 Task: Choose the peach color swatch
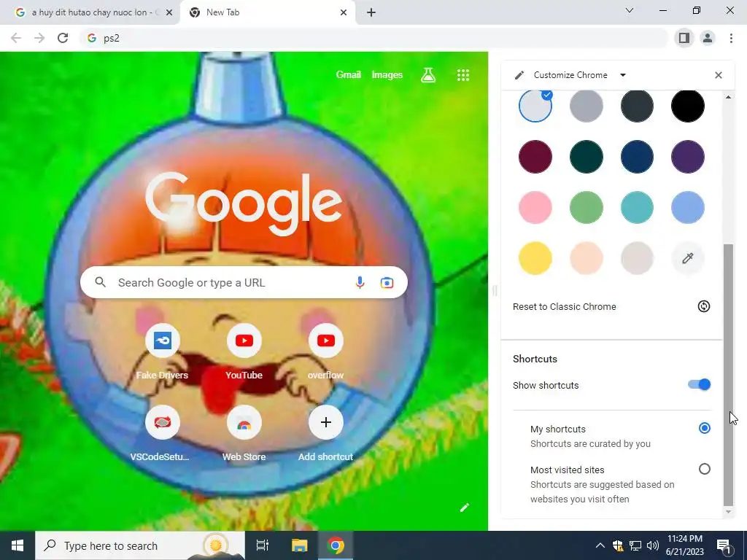(x=586, y=258)
